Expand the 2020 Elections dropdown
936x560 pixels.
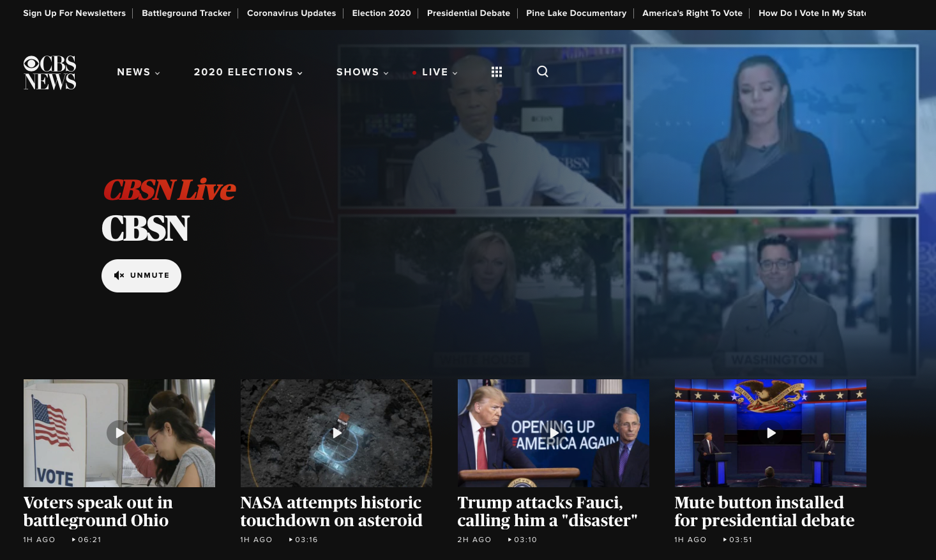click(248, 72)
